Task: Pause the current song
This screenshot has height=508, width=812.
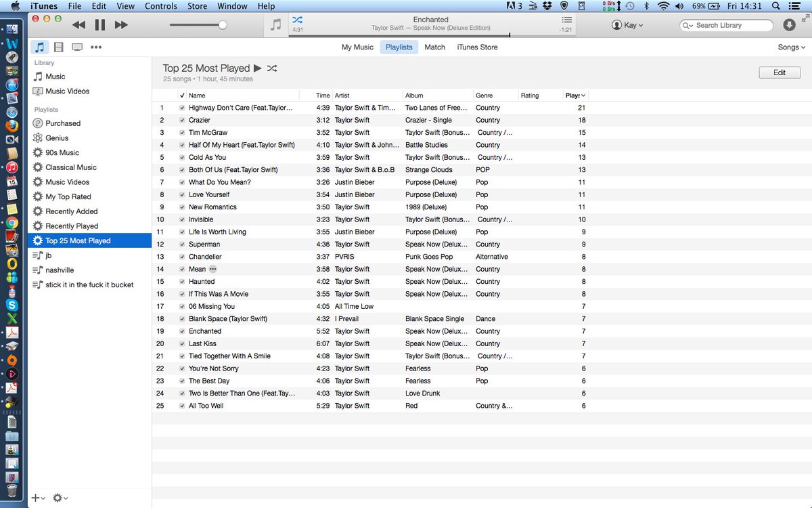Action: (x=100, y=25)
